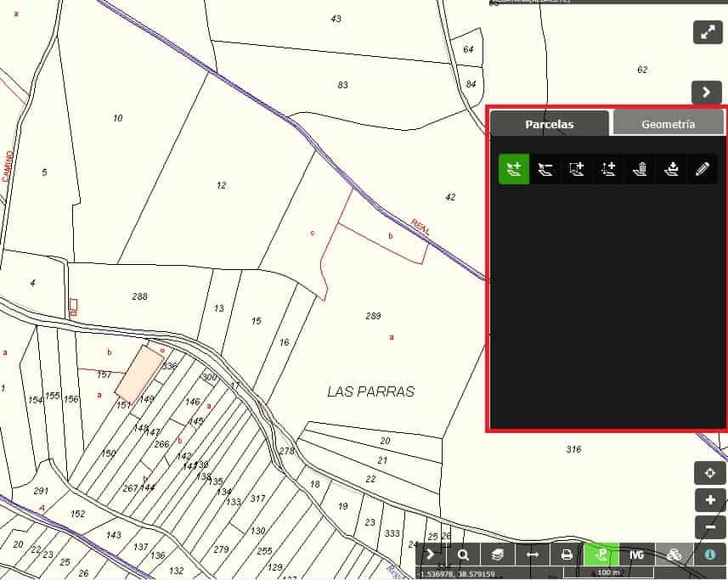Expand the bottom toolbar chevron

click(431, 555)
